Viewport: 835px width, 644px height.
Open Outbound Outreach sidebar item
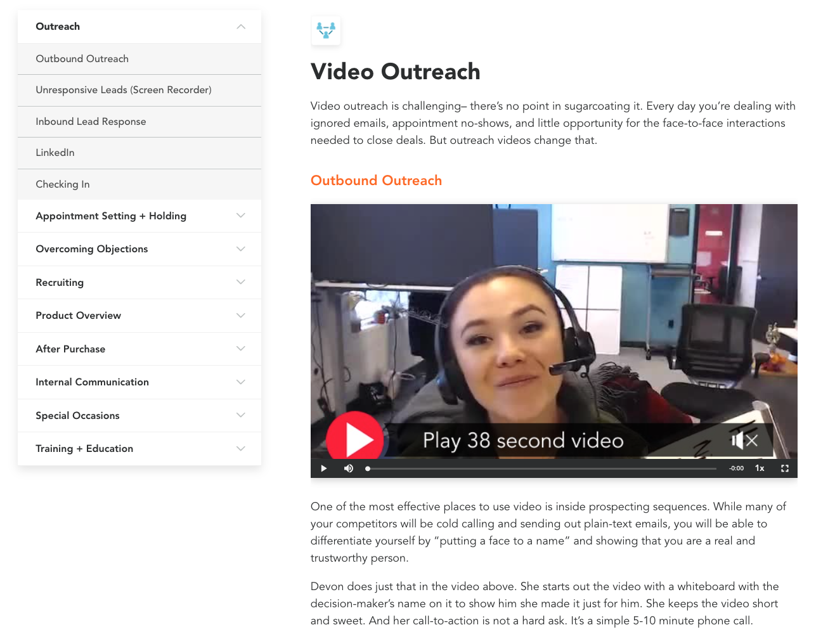coord(139,59)
